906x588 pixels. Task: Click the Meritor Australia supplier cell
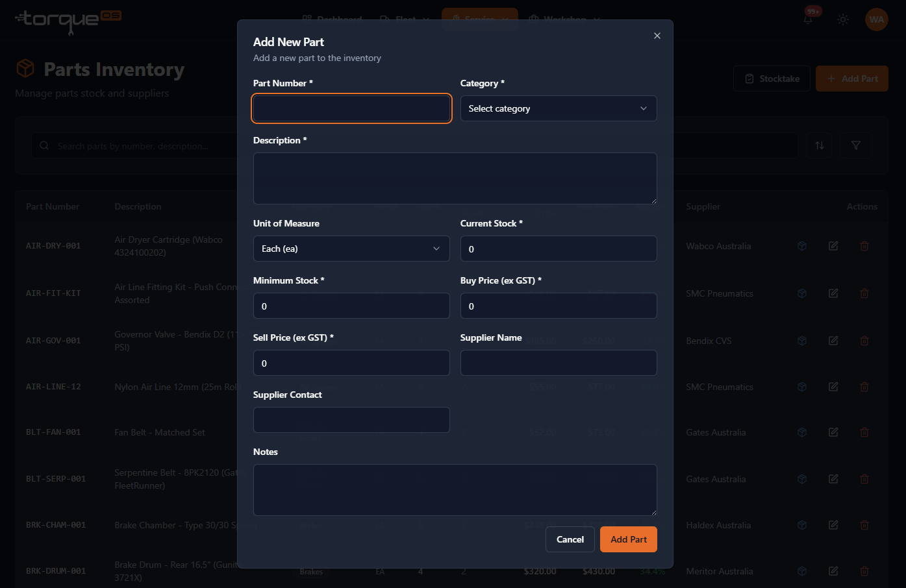click(x=720, y=571)
